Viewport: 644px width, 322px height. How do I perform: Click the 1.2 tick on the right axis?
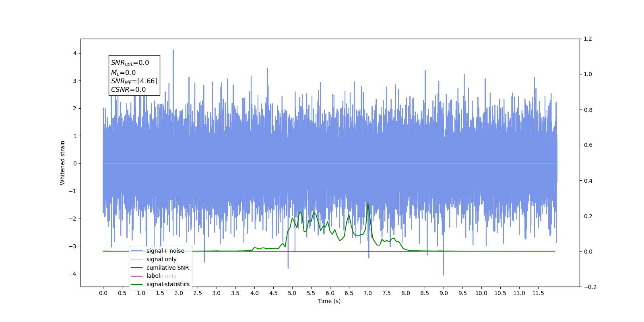(x=588, y=39)
